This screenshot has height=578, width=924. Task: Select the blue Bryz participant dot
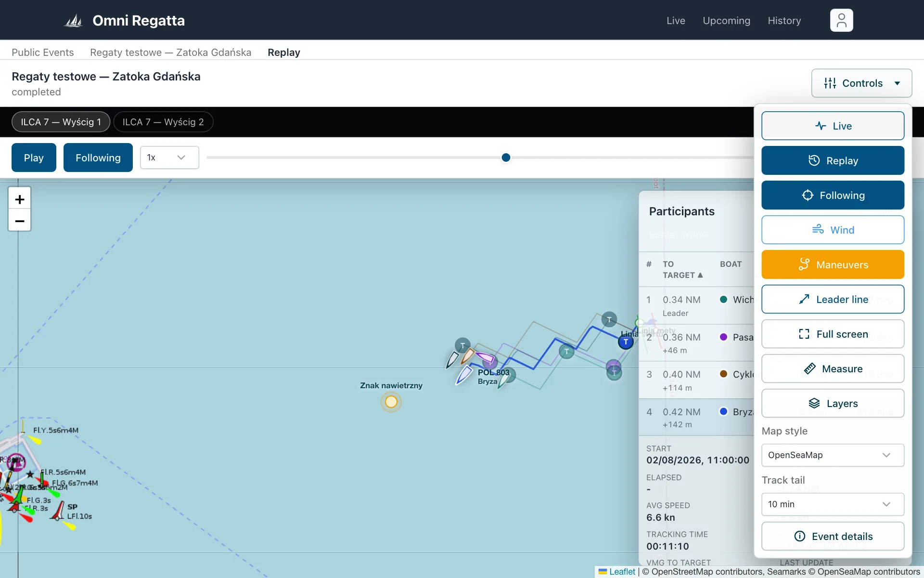point(723,411)
